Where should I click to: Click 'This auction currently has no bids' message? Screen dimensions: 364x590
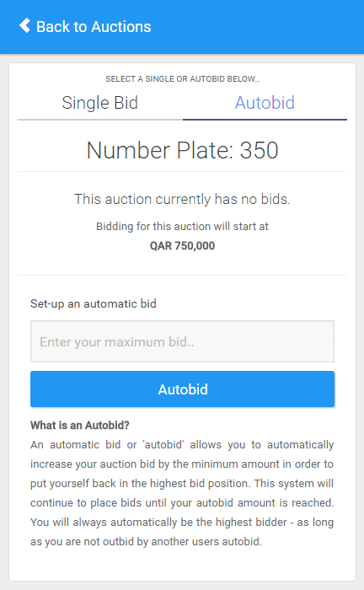(x=182, y=199)
